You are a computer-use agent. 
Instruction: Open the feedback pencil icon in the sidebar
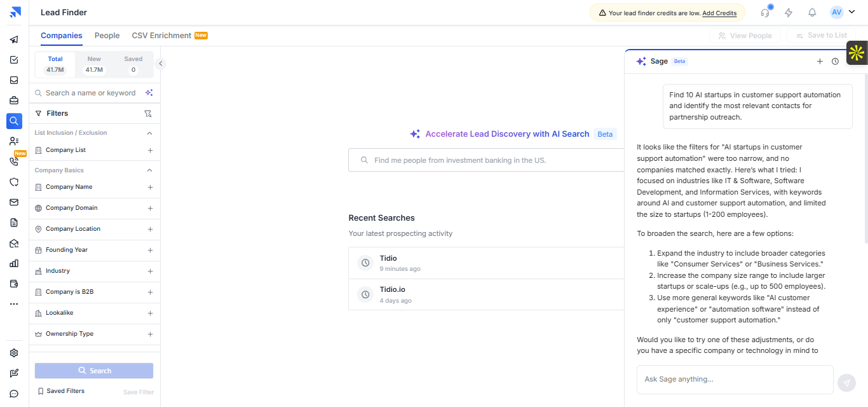(14, 373)
